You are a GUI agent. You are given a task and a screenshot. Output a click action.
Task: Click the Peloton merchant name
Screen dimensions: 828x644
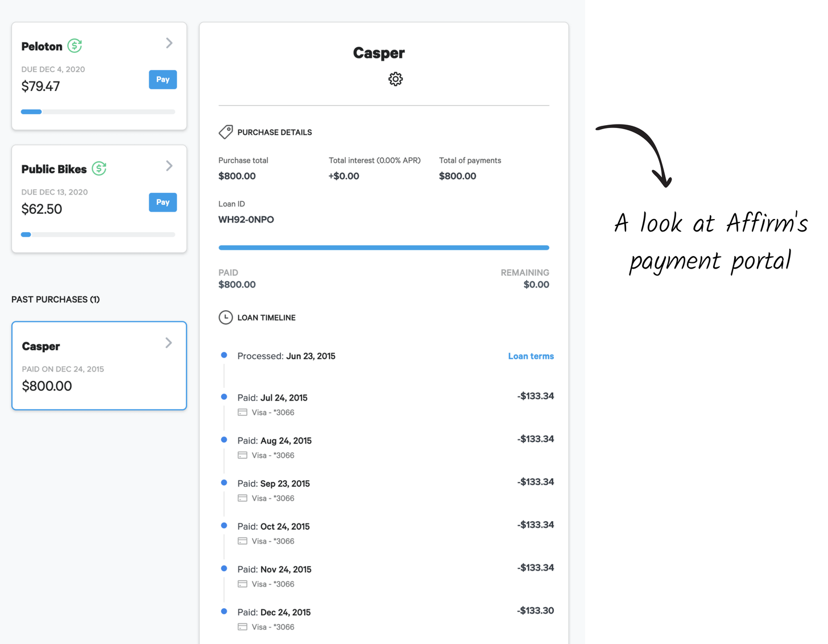pos(42,47)
